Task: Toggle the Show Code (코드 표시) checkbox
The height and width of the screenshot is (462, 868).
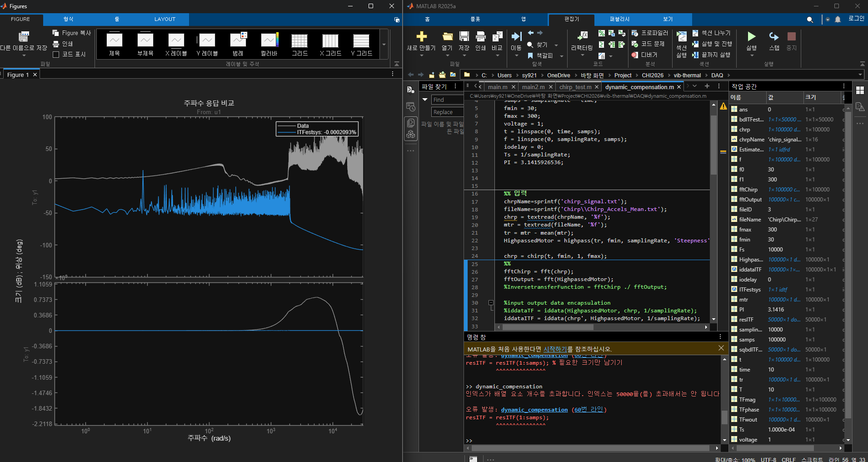Action: [x=56, y=55]
